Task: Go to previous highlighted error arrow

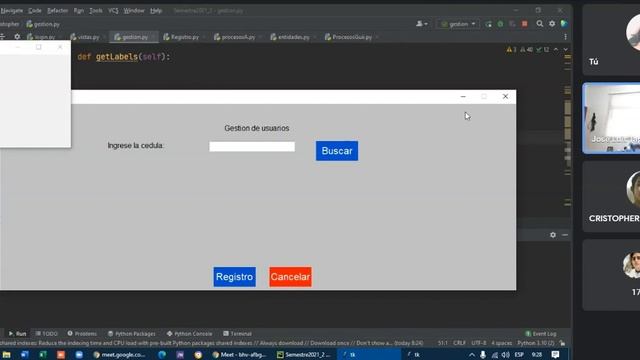Action: point(556,49)
